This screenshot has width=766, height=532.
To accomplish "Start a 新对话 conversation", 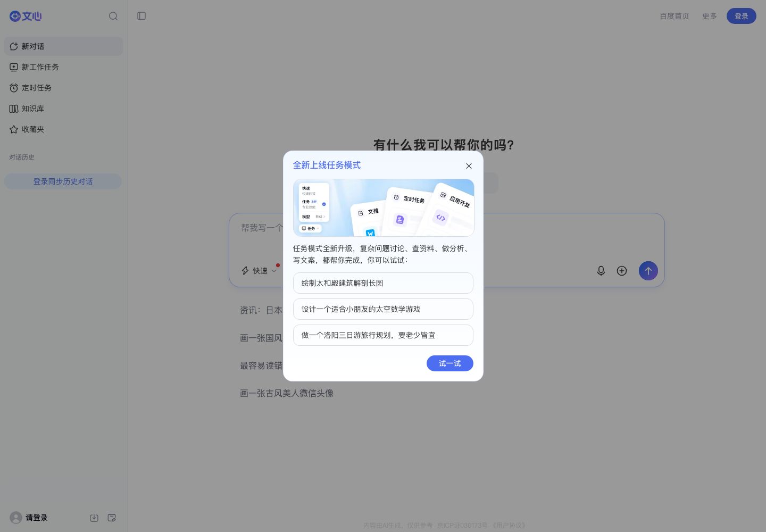I will (x=63, y=46).
